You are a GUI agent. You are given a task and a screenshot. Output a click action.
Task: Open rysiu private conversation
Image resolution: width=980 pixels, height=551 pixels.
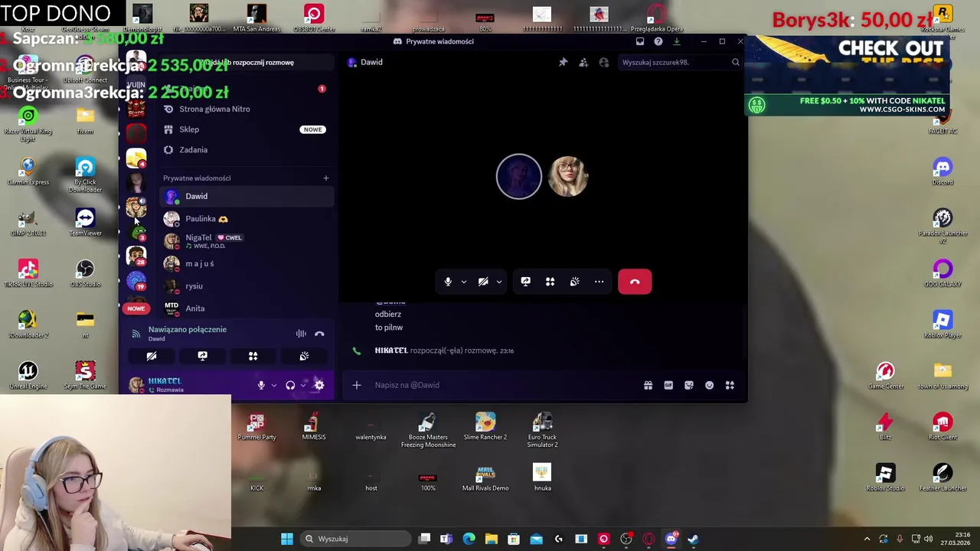pos(247,286)
